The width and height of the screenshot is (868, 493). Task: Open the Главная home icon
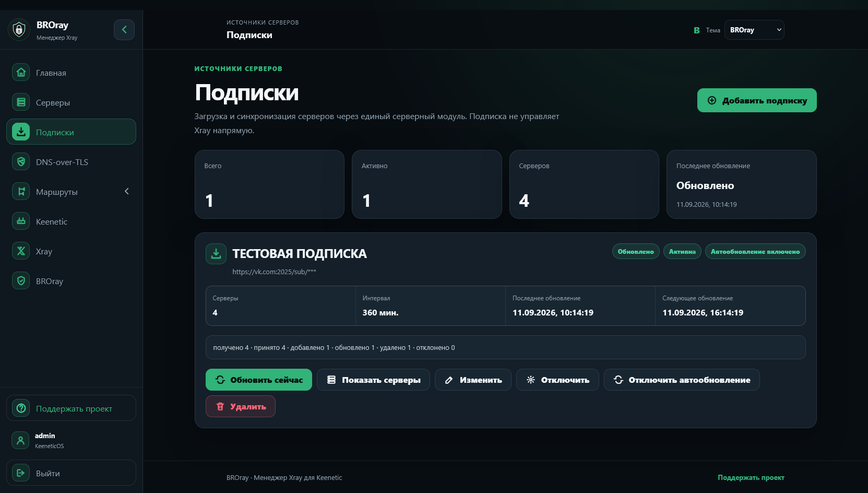coord(21,73)
